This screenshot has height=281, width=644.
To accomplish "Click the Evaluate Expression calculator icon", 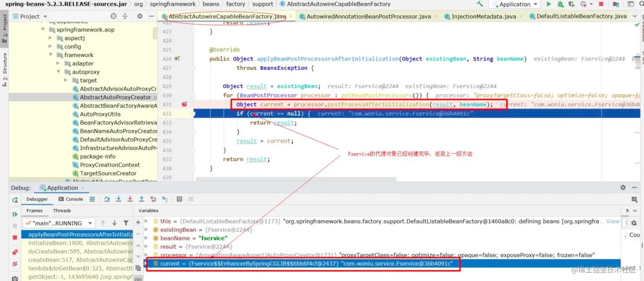I will [x=179, y=199].
